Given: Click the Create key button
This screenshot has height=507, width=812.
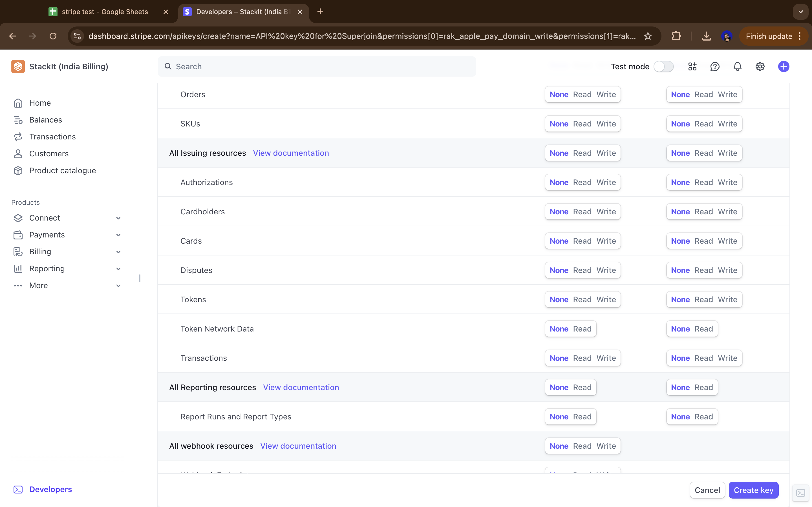Looking at the screenshot, I should tap(753, 490).
